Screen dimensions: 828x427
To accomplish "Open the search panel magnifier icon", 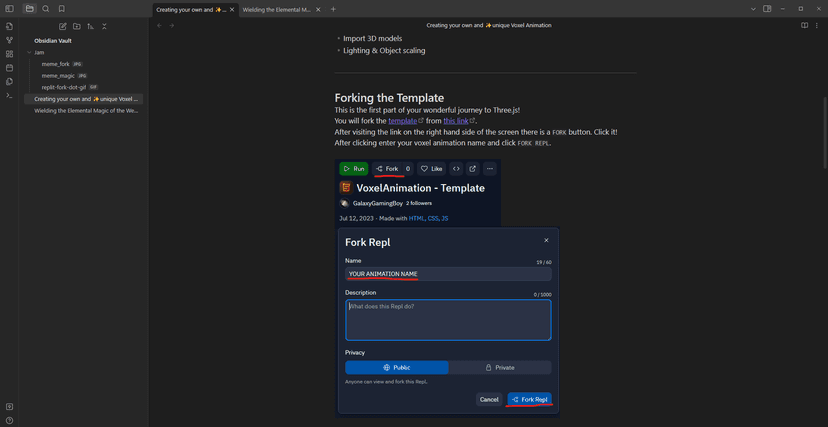I will [46, 9].
